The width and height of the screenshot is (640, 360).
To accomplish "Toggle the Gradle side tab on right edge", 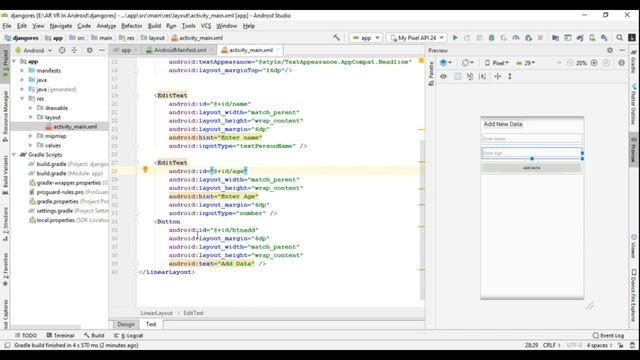I will pyautogui.click(x=633, y=62).
